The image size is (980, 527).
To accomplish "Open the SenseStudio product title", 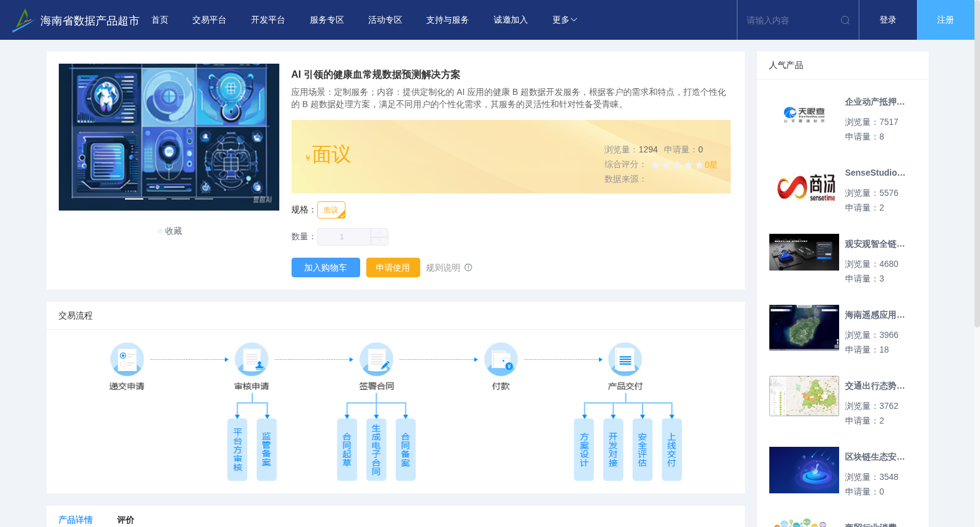I will (x=875, y=173).
